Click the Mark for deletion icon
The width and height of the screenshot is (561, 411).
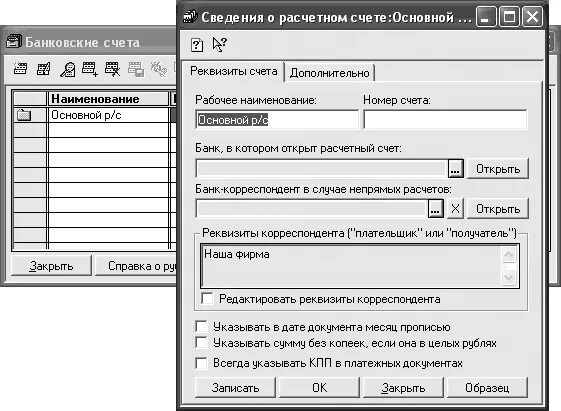[112, 69]
